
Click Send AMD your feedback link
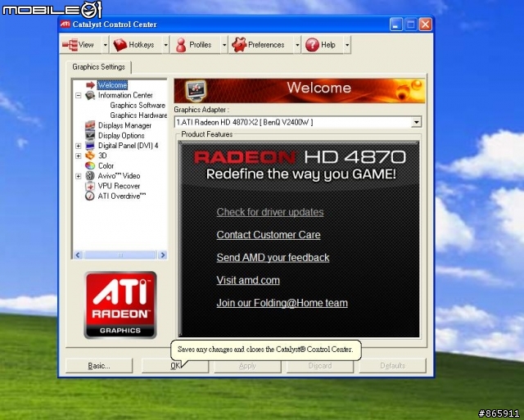[x=273, y=258]
